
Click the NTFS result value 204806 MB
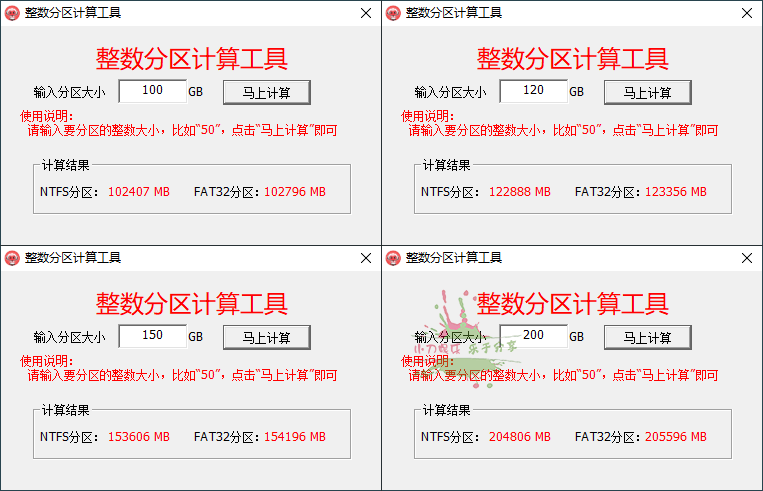coord(519,437)
